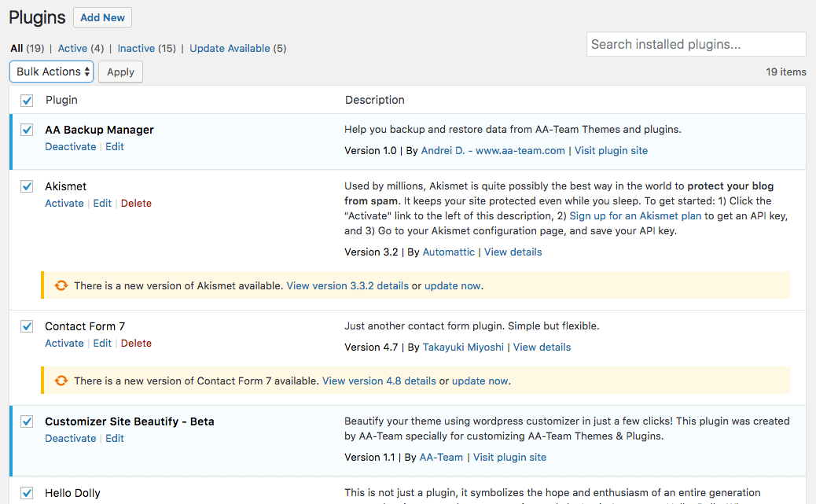The width and height of the screenshot is (816, 504).
Task: Click the Version 4.7 text
Action: pos(371,348)
